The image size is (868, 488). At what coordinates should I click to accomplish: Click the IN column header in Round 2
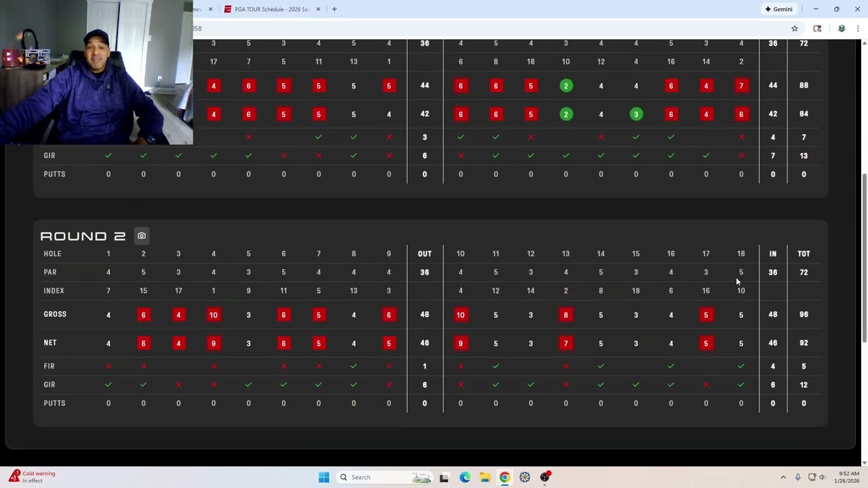coord(772,253)
